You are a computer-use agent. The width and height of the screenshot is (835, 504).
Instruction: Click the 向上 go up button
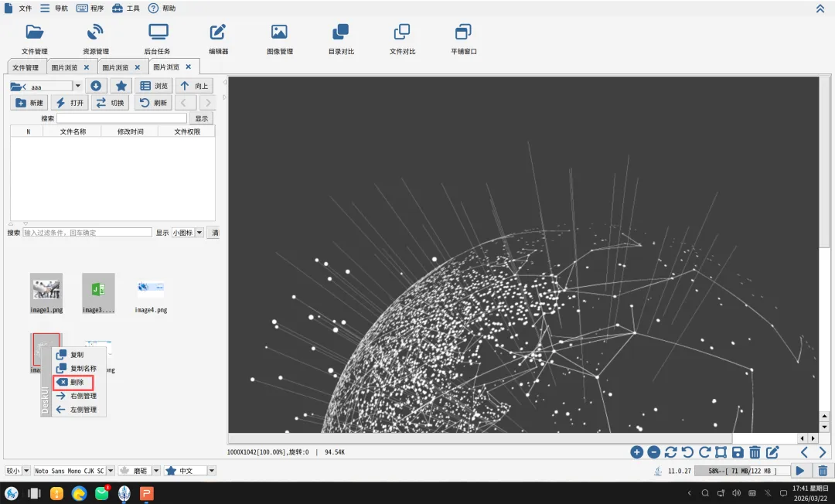pos(194,86)
